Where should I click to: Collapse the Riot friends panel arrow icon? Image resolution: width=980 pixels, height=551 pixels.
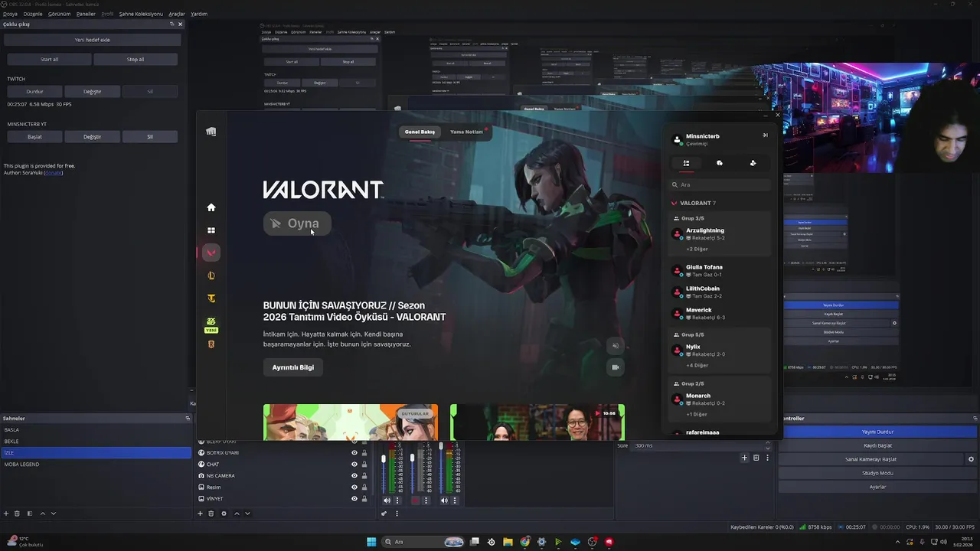[764, 135]
